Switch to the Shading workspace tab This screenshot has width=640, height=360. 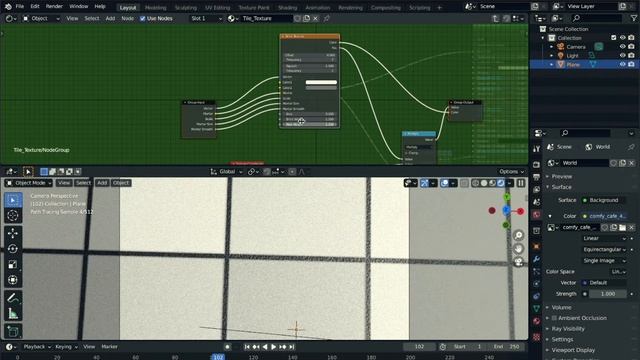[x=287, y=8]
